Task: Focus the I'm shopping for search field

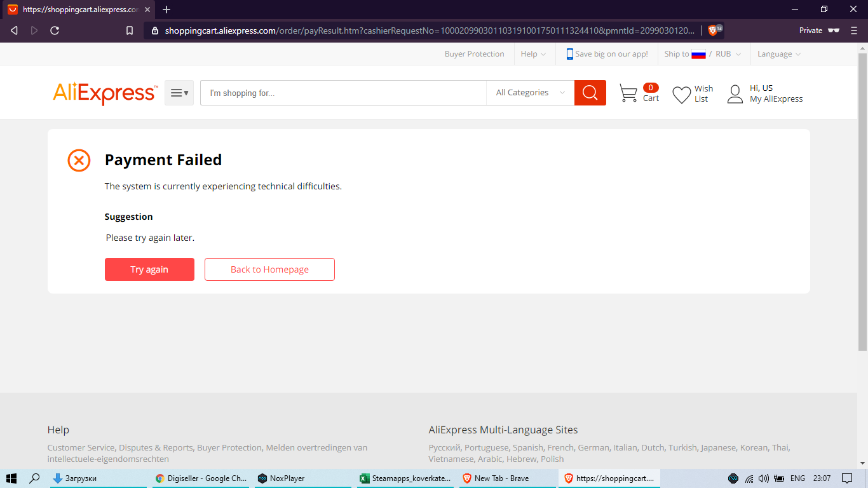Action: pos(343,93)
